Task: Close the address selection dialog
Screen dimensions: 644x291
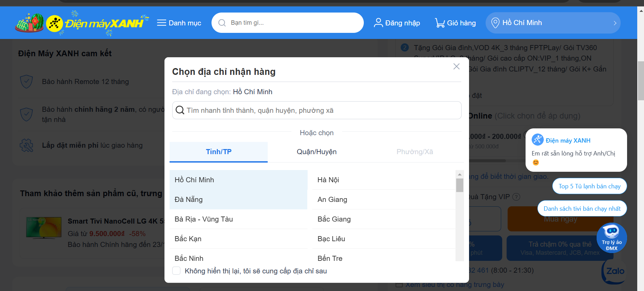Action: point(457,66)
